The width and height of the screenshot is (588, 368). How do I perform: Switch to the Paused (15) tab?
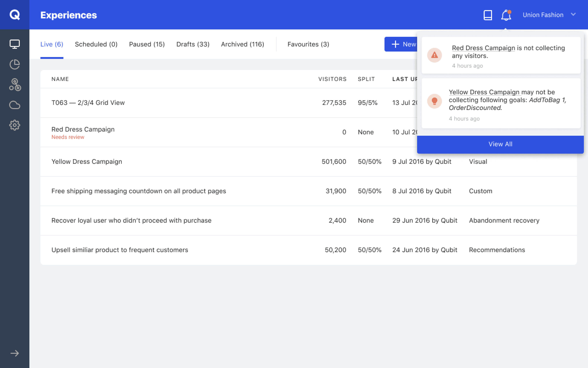[147, 44]
